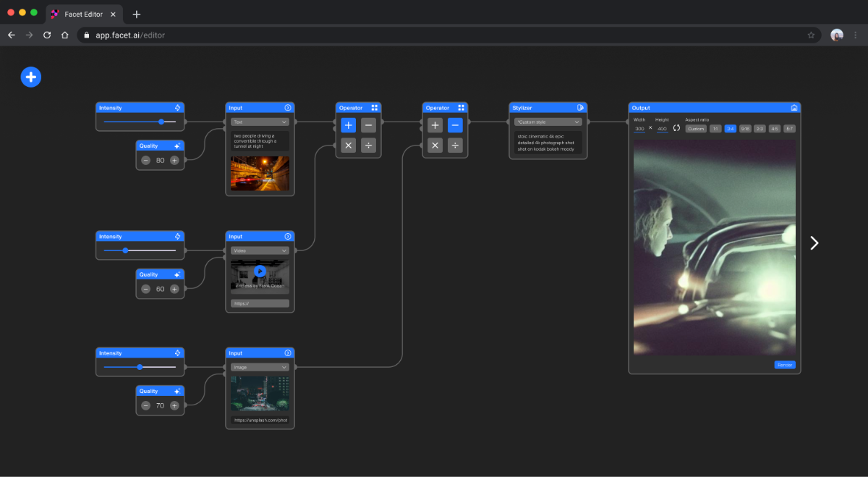868x477 pixels.
Task: Click the Stylizer node header icon
Action: 581,108
